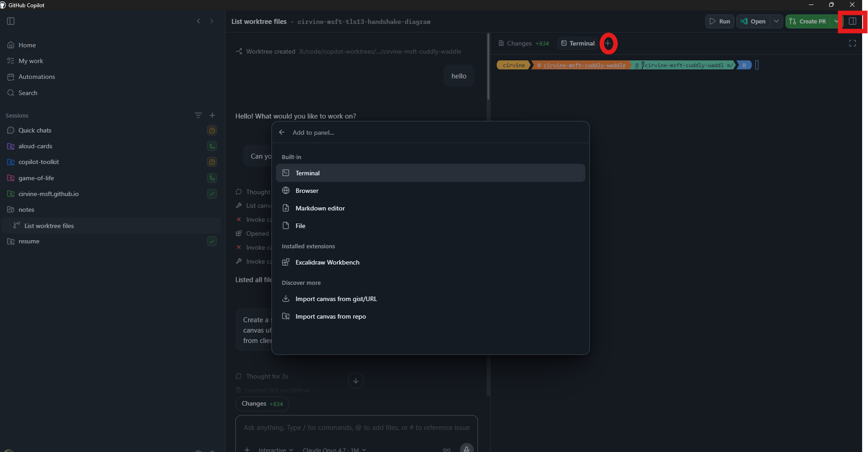Click Quick chats question status badge
868x452 pixels.
[212, 130]
